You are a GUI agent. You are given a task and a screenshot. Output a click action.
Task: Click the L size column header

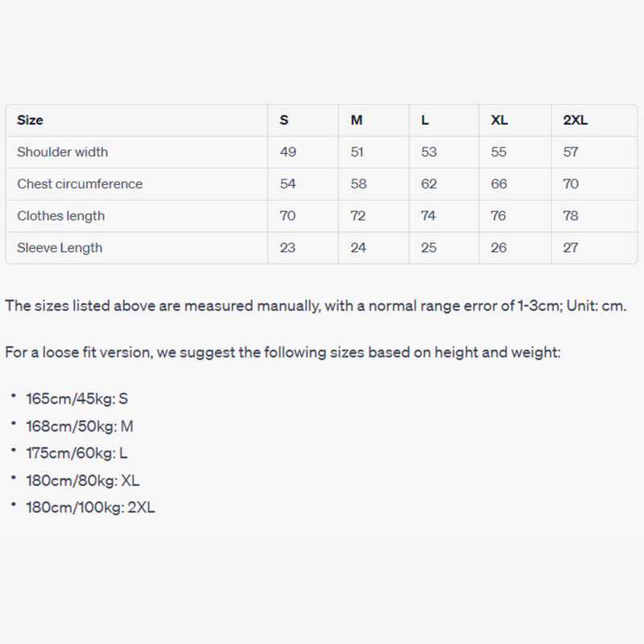pyautogui.click(x=425, y=120)
